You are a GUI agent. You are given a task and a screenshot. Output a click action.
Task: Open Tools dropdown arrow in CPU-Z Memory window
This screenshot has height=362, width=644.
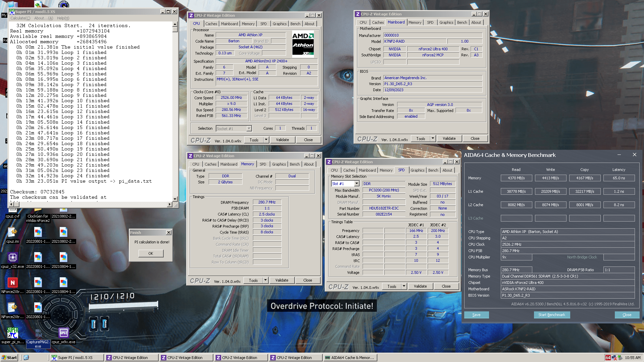point(266,280)
